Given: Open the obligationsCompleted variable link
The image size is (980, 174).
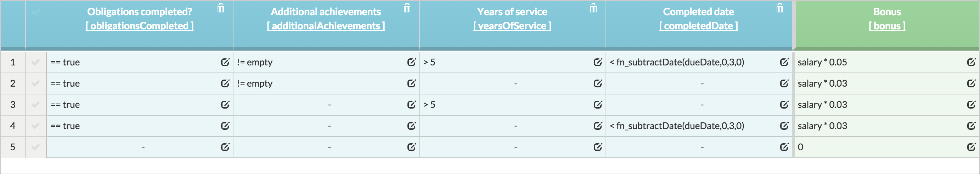Looking at the screenshot, I should (140, 26).
